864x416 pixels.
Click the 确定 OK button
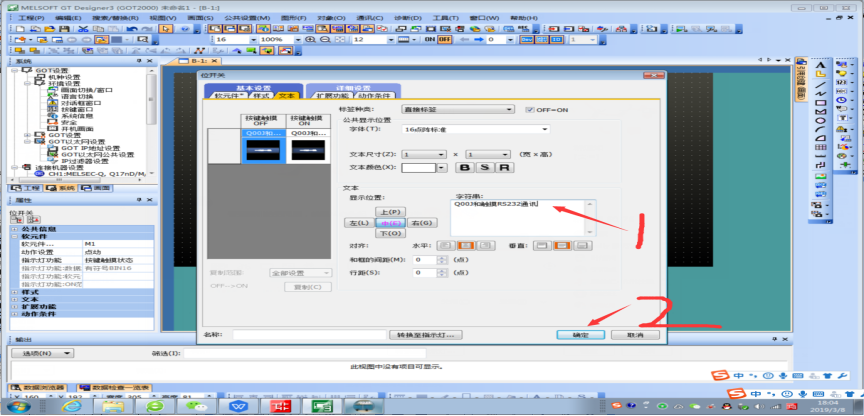[580, 335]
